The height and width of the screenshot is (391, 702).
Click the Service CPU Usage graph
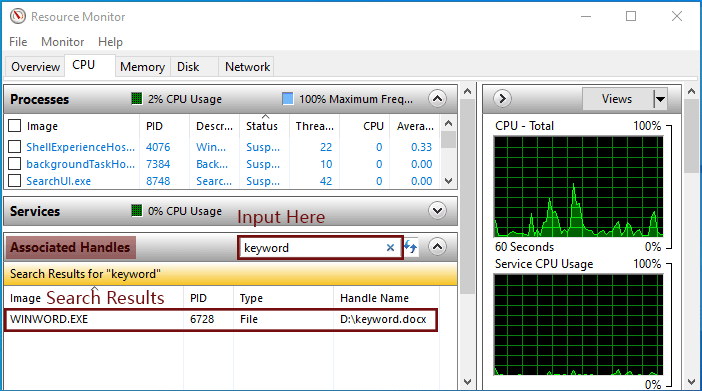pyautogui.click(x=578, y=325)
